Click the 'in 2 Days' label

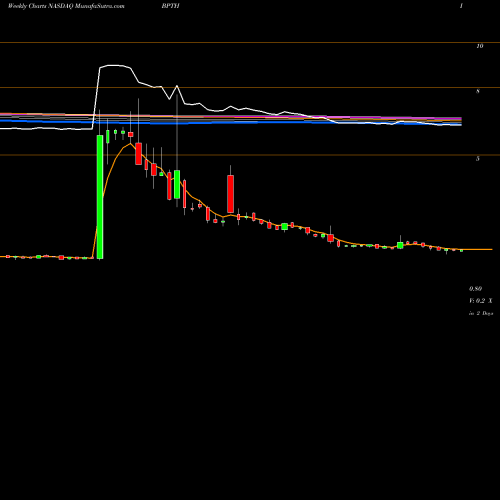481,313
